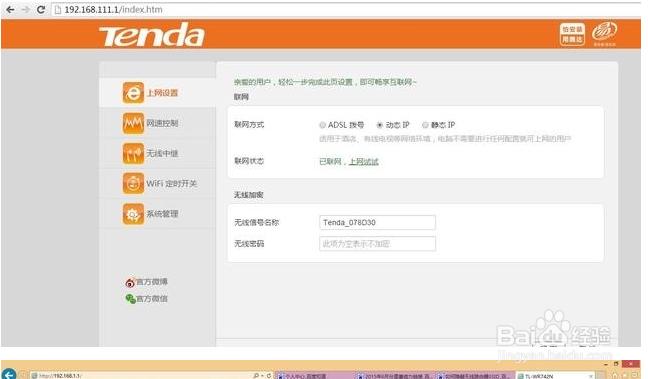Open the 官方微博 Weibo link
The image size is (648, 379).
[146, 282]
